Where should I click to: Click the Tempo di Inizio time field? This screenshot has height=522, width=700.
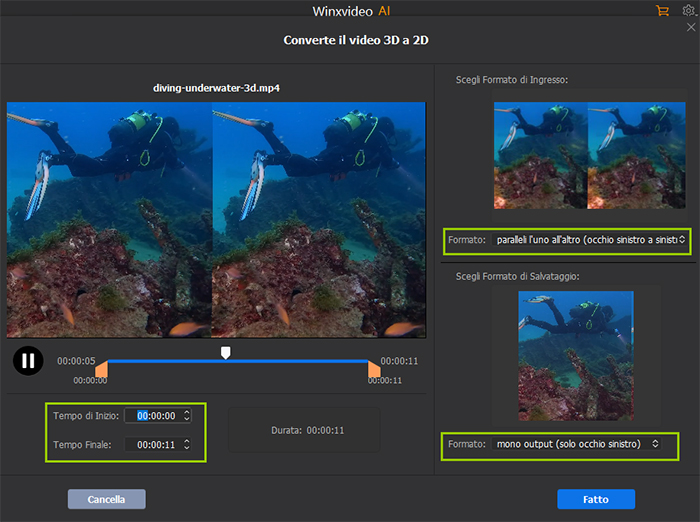[156, 416]
